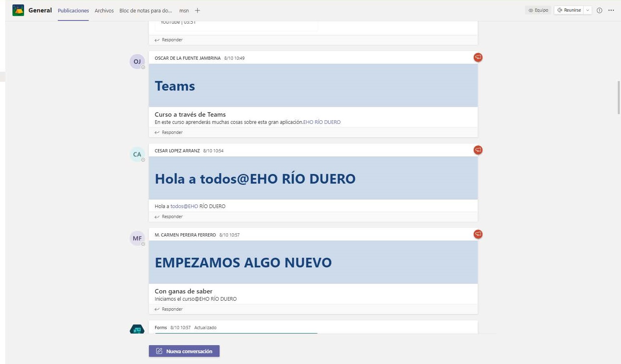Click the Equipo visibility button
621x364 pixels.
click(x=538, y=10)
